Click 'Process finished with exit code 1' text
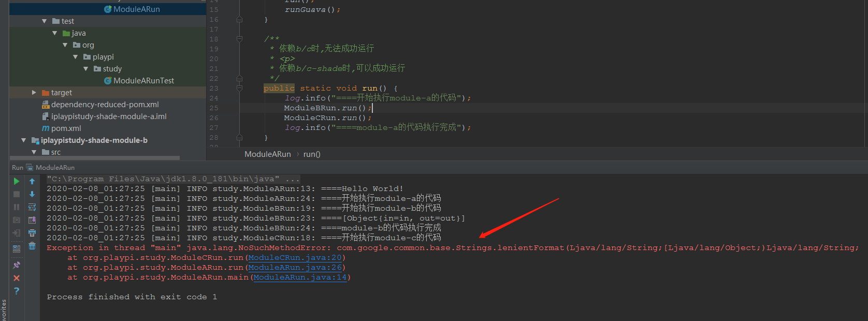This screenshot has width=868, height=321. coord(132,297)
